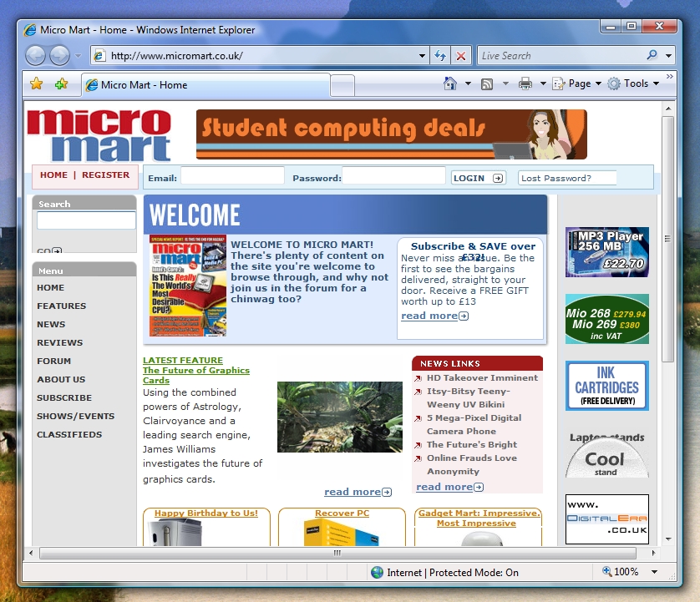Click the Add to Favorites icon

coord(61,83)
